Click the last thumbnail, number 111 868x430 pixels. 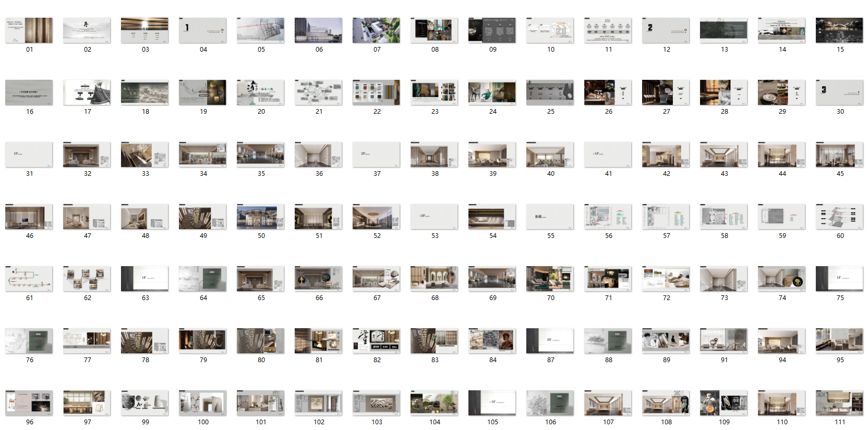(x=840, y=403)
